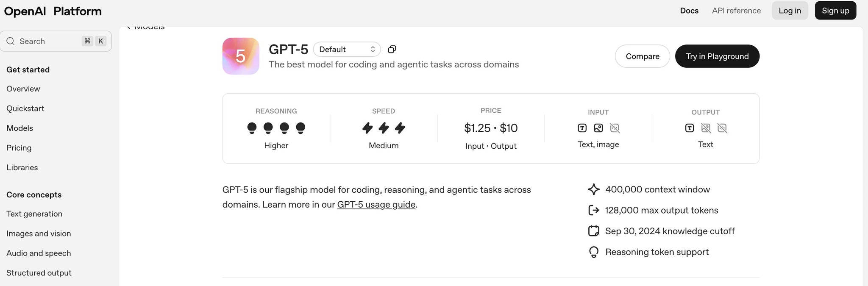The width and height of the screenshot is (868, 286).
Task: Click the image input modality icon
Action: (x=598, y=128)
